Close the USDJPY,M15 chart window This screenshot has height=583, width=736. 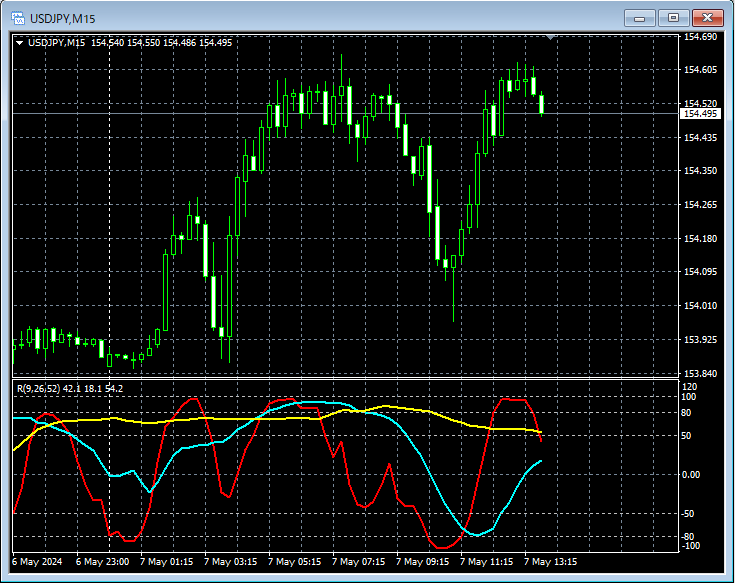707,17
